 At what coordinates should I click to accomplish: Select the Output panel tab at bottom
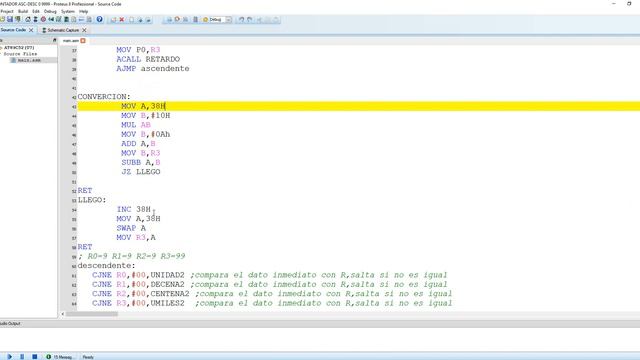tap(10, 323)
